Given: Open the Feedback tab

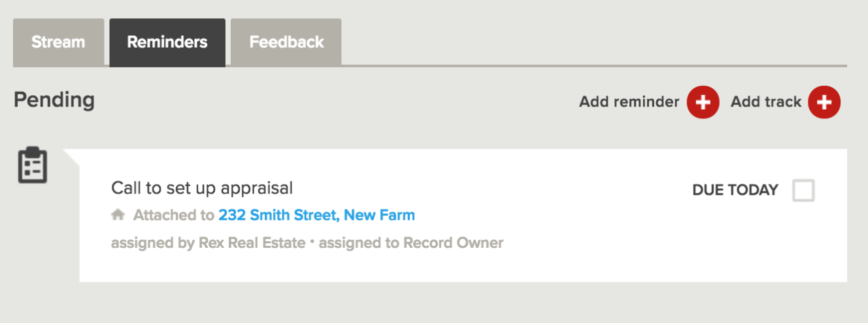Looking at the screenshot, I should 286,42.
